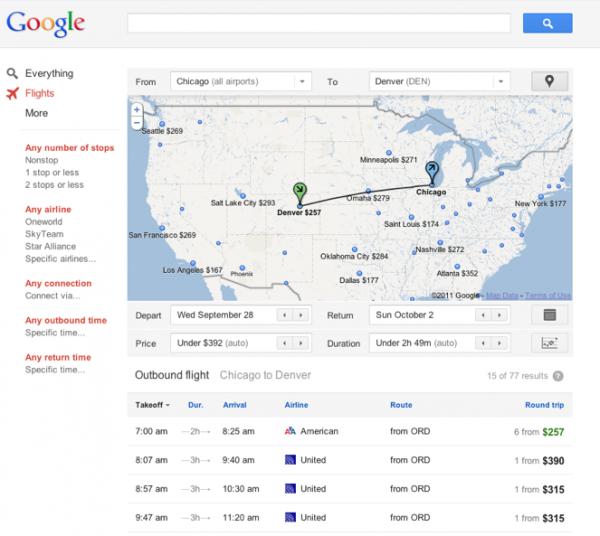
Task: Zoom out on the map
Action: tap(137, 122)
